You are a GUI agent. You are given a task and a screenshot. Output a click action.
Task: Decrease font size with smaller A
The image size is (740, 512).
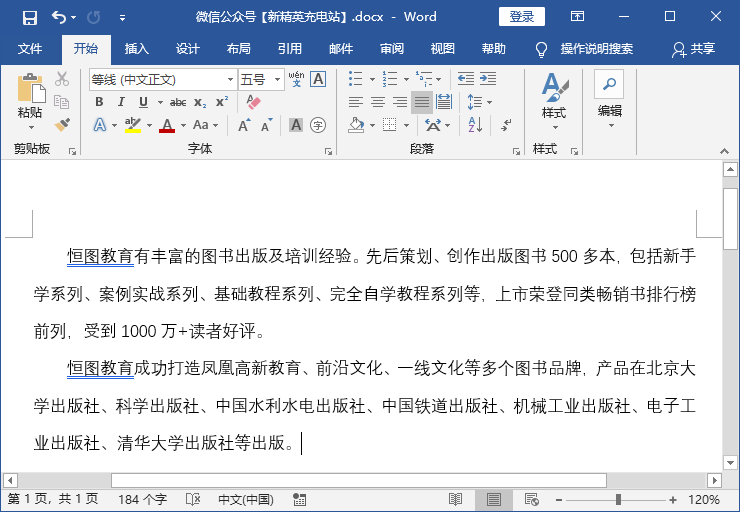267,125
